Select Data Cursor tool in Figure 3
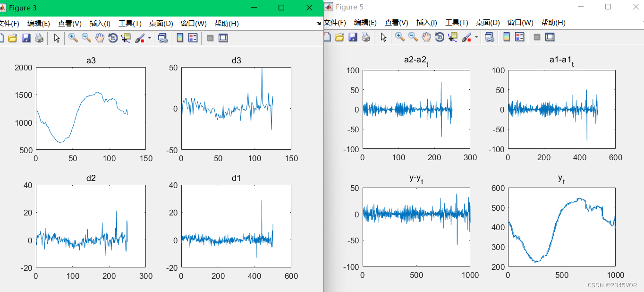 [x=126, y=38]
